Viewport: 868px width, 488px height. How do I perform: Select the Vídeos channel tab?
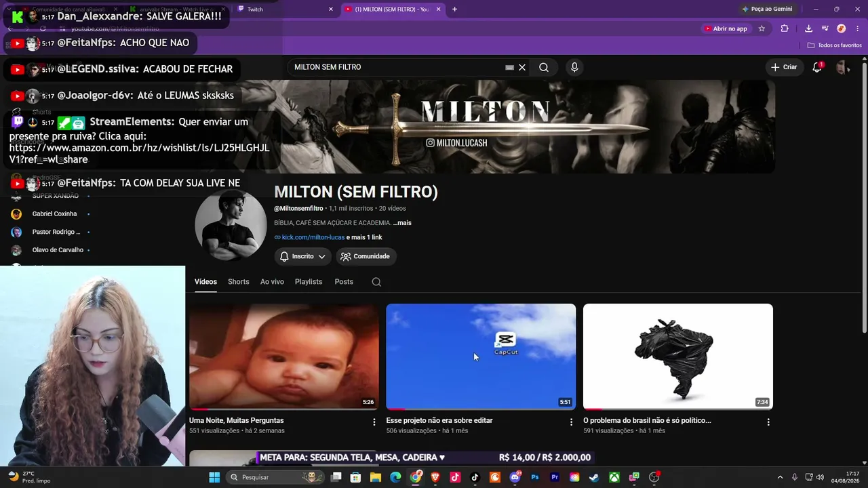[x=205, y=282]
